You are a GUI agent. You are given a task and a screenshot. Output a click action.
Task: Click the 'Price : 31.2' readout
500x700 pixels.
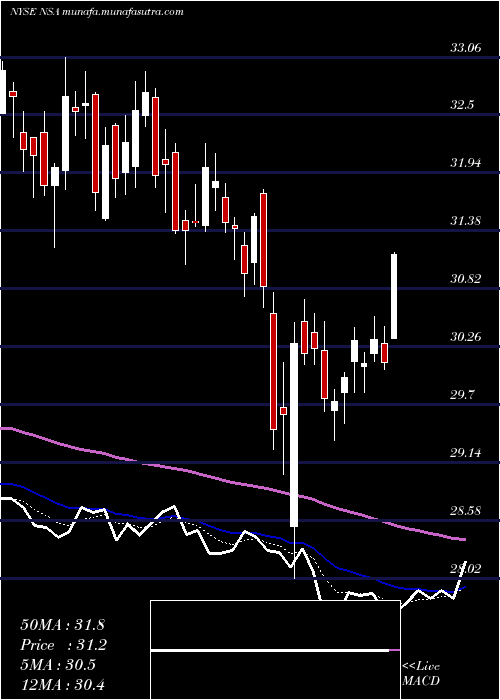click(x=62, y=645)
